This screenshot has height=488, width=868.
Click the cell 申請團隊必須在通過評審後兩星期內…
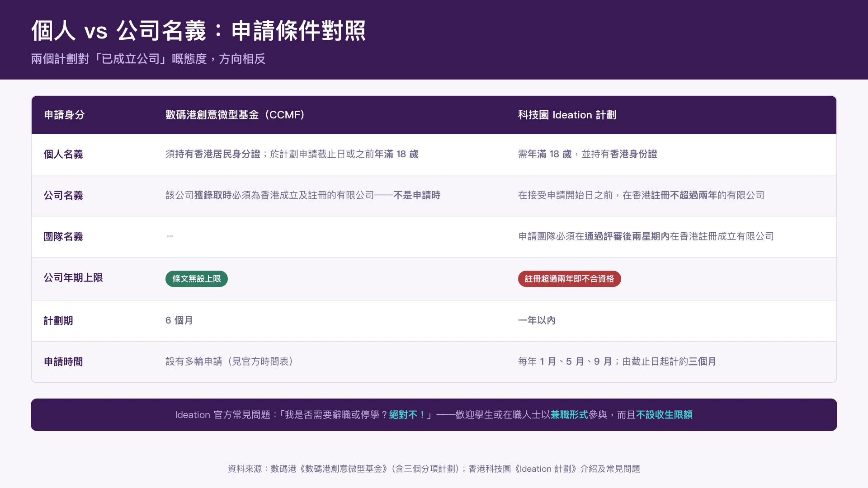coord(646,236)
